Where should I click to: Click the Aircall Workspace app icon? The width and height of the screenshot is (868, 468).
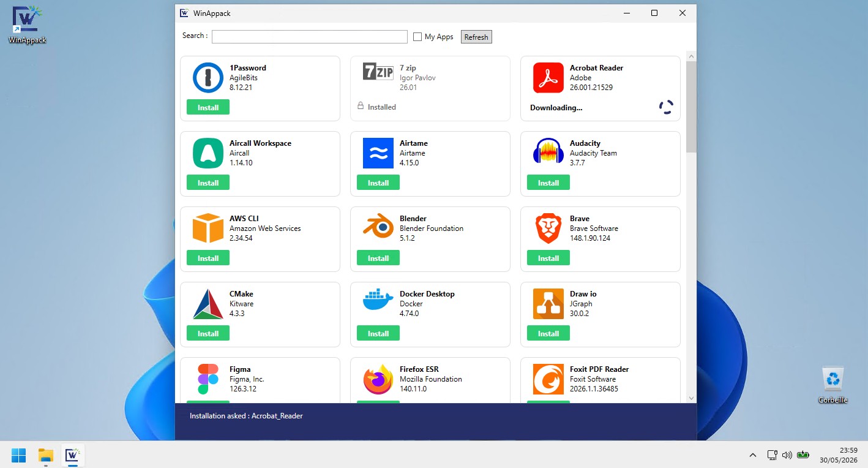point(208,153)
